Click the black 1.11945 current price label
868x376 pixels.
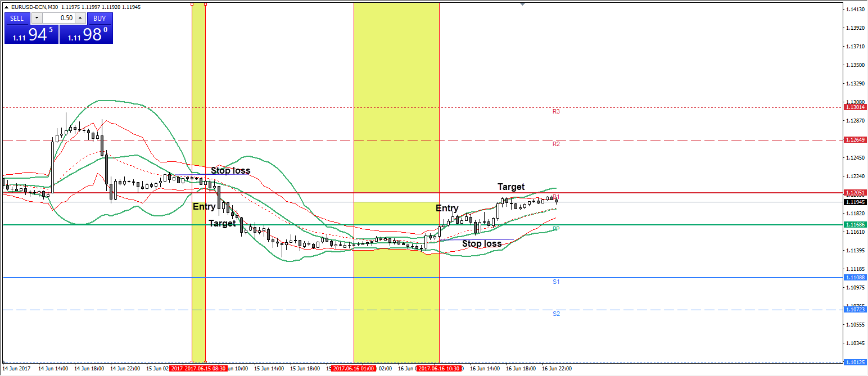click(x=855, y=202)
